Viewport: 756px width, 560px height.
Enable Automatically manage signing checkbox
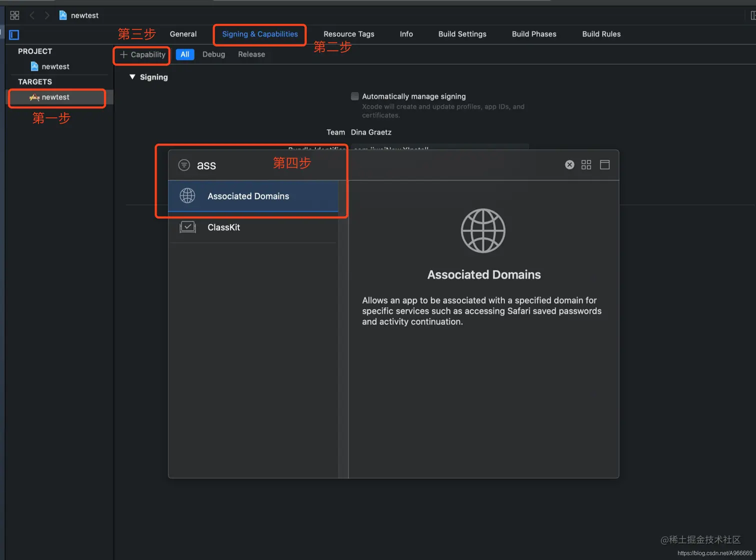355,96
